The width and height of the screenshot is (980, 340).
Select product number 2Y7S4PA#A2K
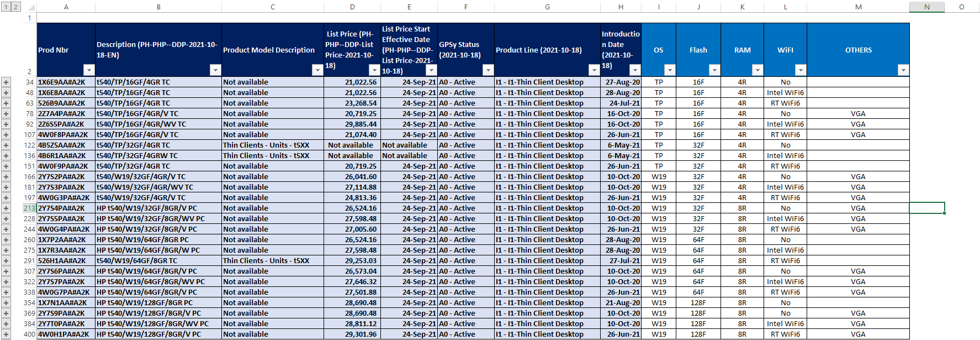(66, 208)
